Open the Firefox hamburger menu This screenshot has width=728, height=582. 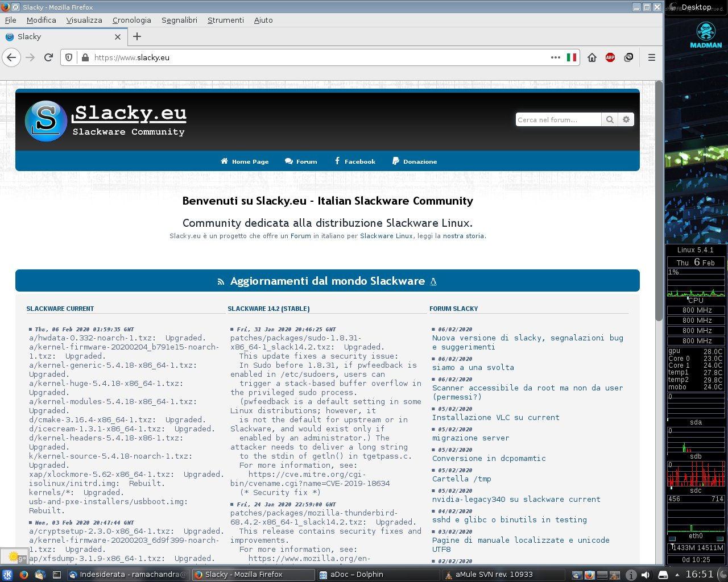click(x=652, y=57)
